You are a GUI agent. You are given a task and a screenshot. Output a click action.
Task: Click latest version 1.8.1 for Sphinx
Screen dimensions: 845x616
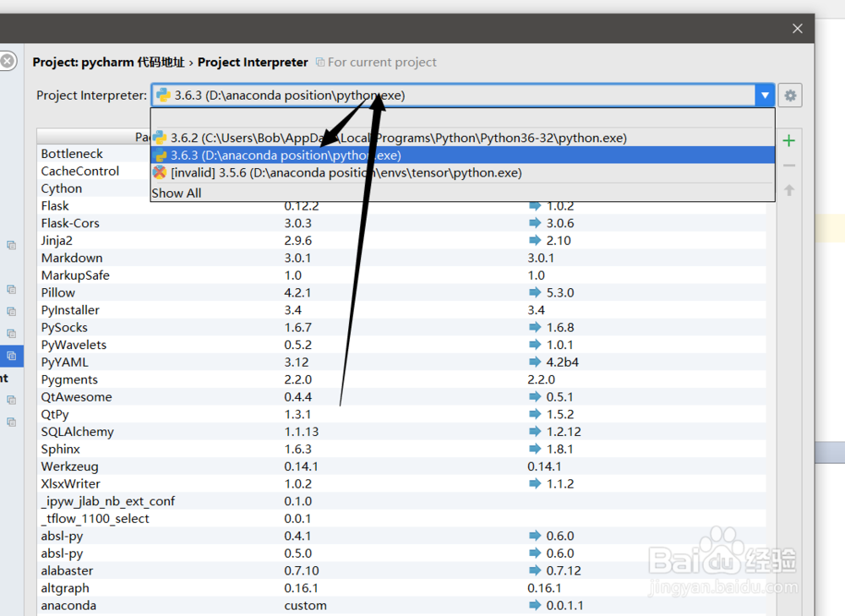(559, 449)
